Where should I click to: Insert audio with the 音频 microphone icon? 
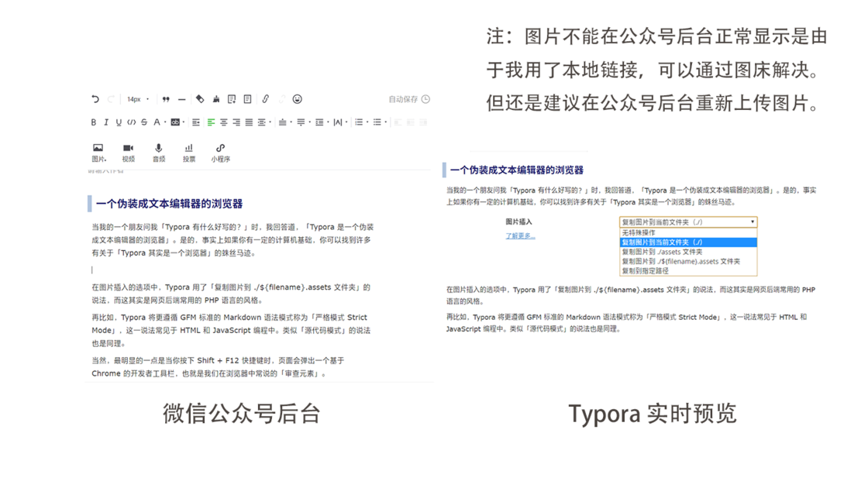coord(159,152)
